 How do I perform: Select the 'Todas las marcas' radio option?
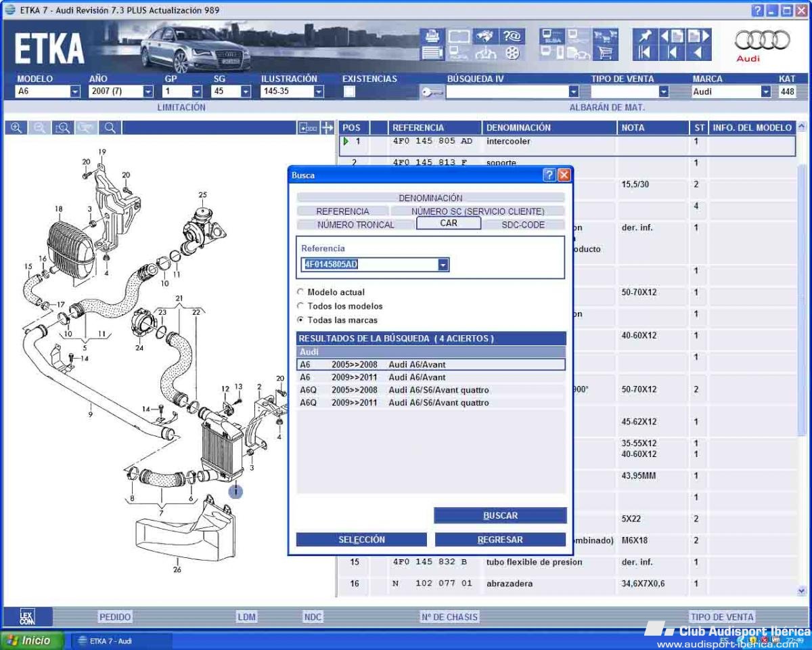(x=300, y=320)
